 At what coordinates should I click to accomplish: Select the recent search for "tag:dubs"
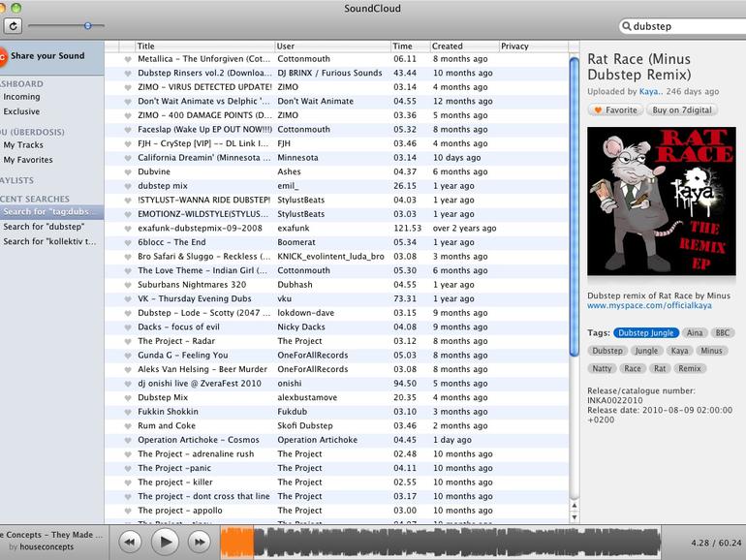click(x=52, y=212)
